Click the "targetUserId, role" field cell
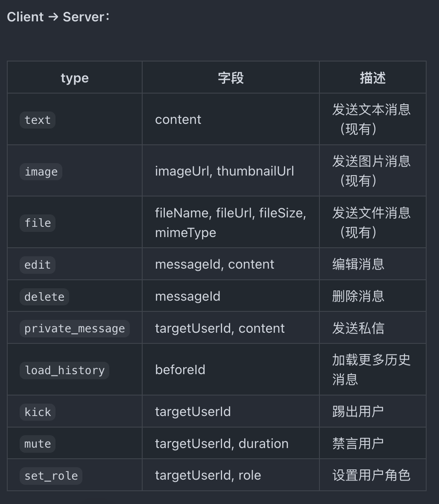The height and width of the screenshot is (504, 439). click(x=208, y=475)
